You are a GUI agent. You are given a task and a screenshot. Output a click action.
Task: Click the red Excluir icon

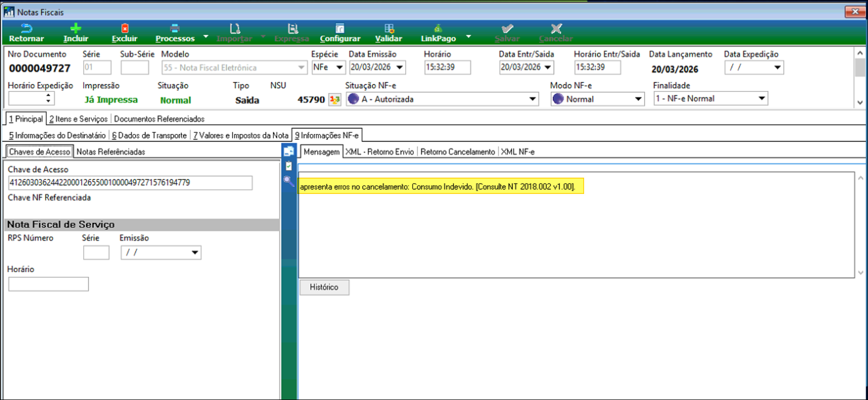point(125,29)
